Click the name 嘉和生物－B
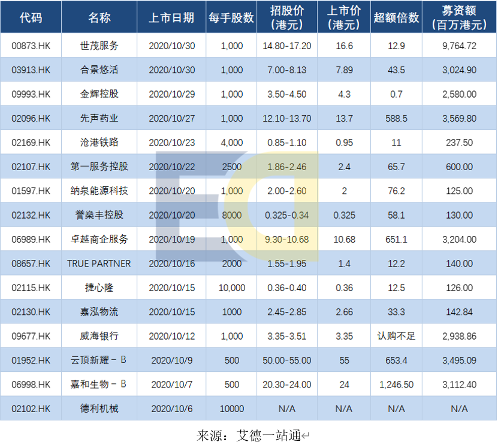 pyautogui.click(x=98, y=384)
